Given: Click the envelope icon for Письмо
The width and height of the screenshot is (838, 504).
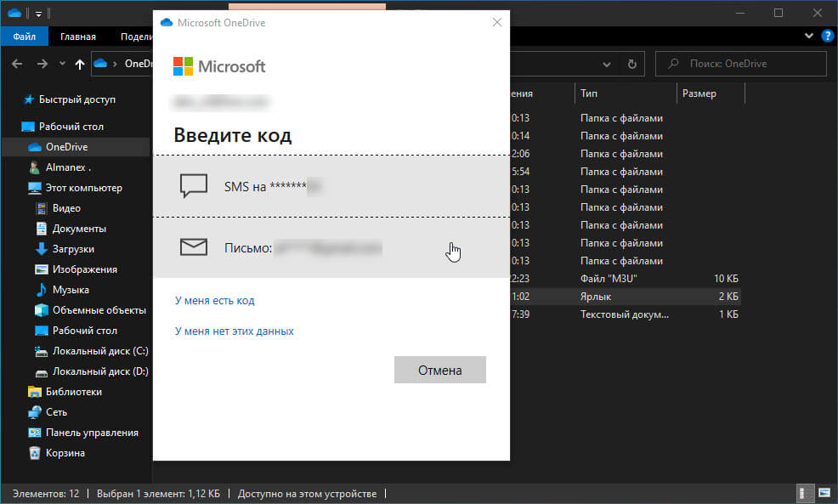Looking at the screenshot, I should [194, 247].
